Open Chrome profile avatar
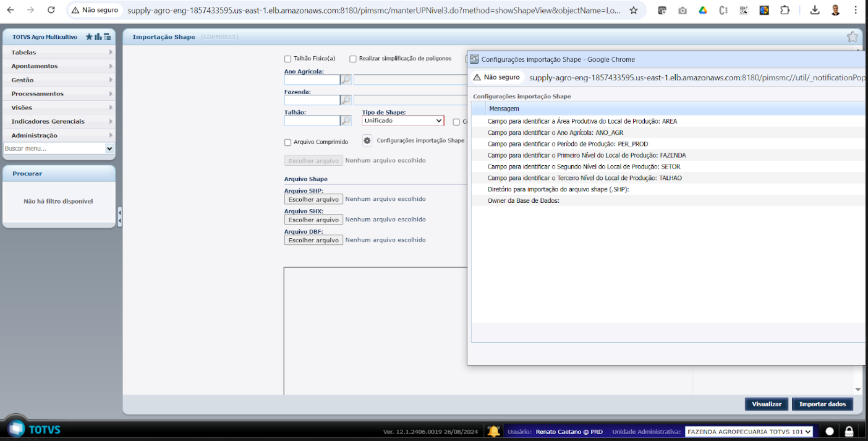This screenshot has height=441, width=868. pos(835,10)
